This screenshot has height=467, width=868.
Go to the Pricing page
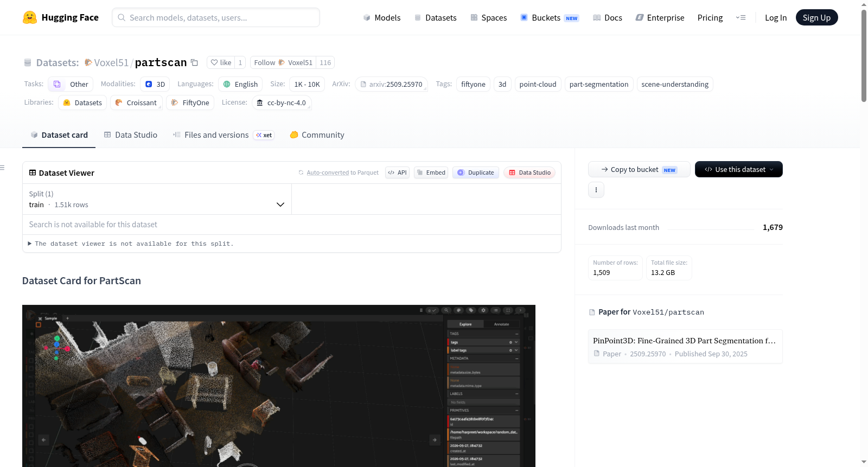pyautogui.click(x=710, y=17)
